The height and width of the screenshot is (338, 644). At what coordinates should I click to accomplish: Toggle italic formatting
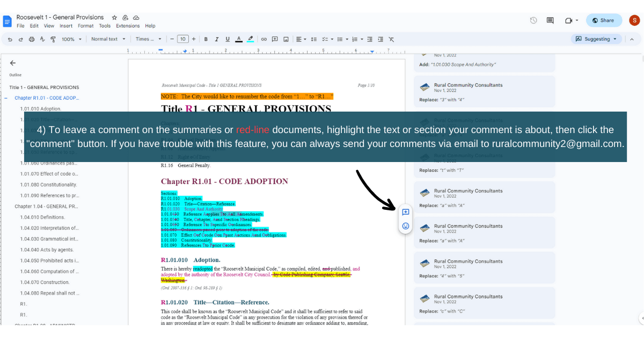(x=217, y=39)
